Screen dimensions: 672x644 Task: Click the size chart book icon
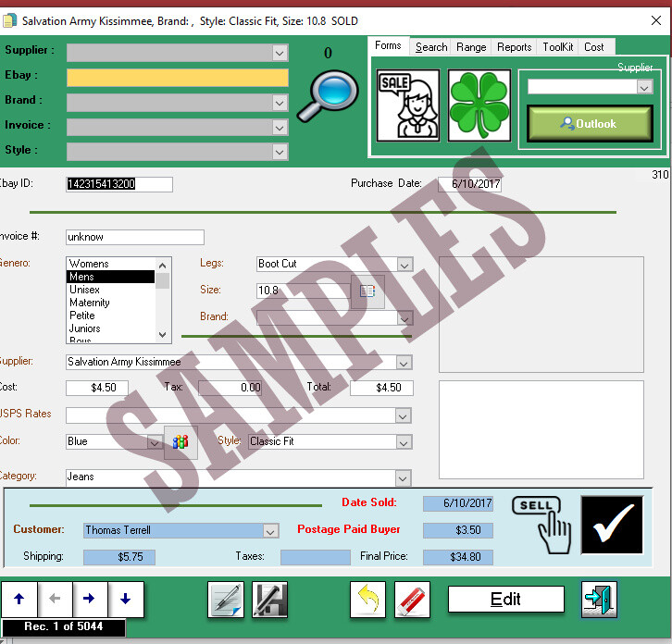(367, 291)
